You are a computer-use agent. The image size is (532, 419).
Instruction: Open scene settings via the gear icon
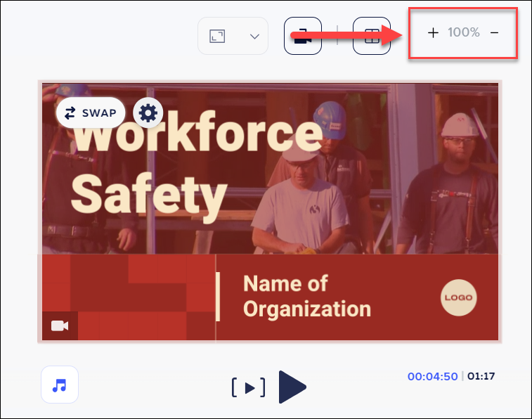(x=148, y=112)
